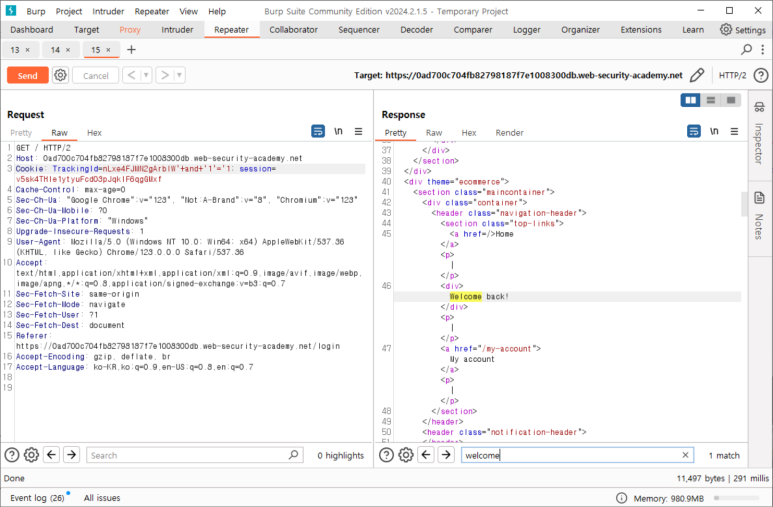This screenshot has width=773, height=507.
Task: Open response search settings gear
Action: 406,455
